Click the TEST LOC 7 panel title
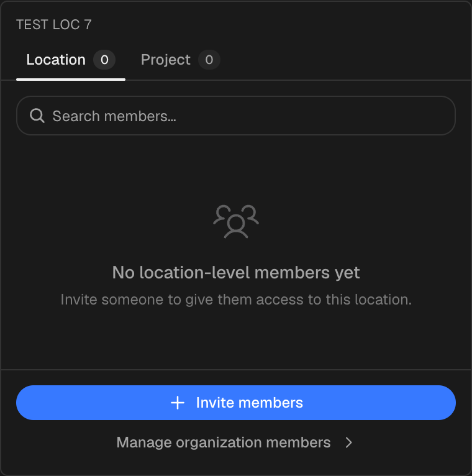This screenshot has height=476, width=472. pos(53,25)
